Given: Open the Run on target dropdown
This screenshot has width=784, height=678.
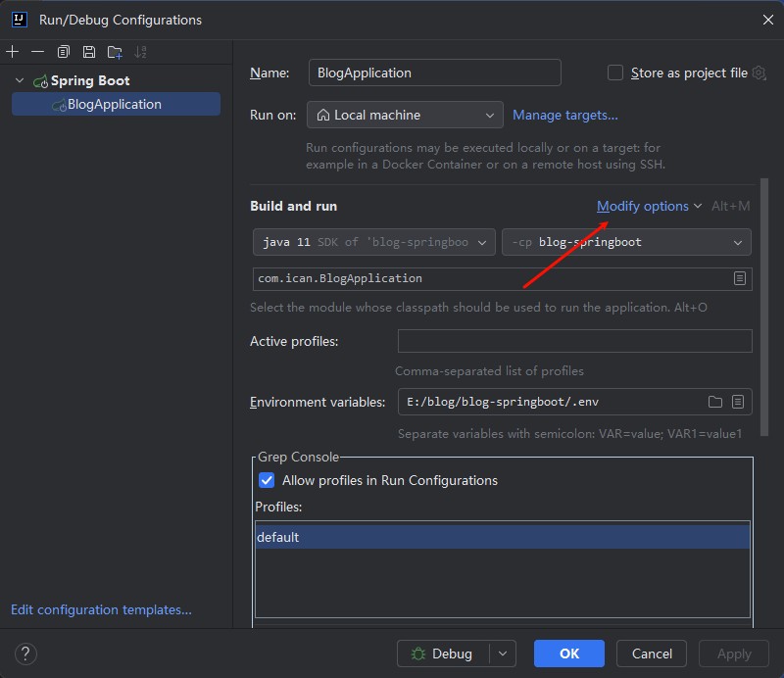Looking at the screenshot, I should (405, 115).
